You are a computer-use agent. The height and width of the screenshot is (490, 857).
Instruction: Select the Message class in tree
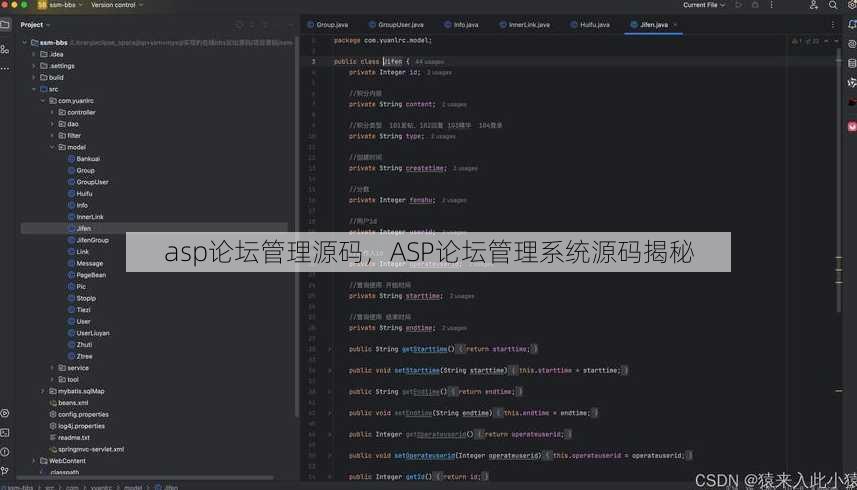pos(90,263)
